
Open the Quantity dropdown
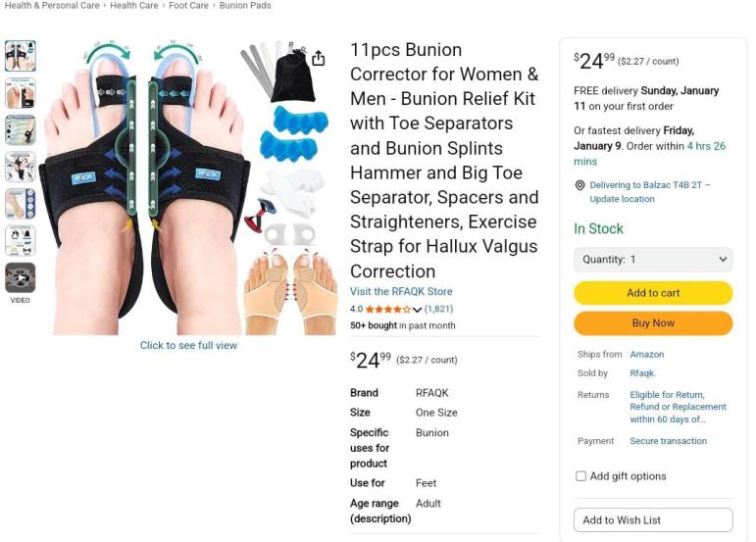[x=653, y=260]
